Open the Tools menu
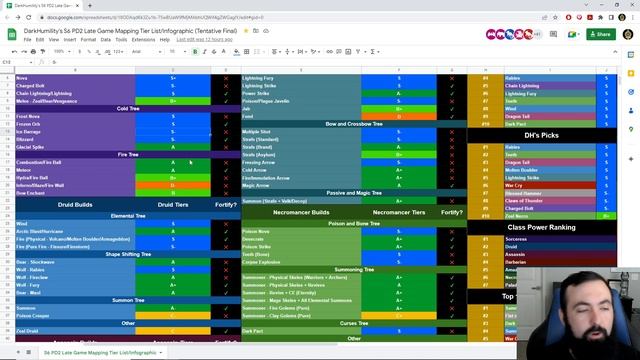640x360 pixels. [121, 40]
